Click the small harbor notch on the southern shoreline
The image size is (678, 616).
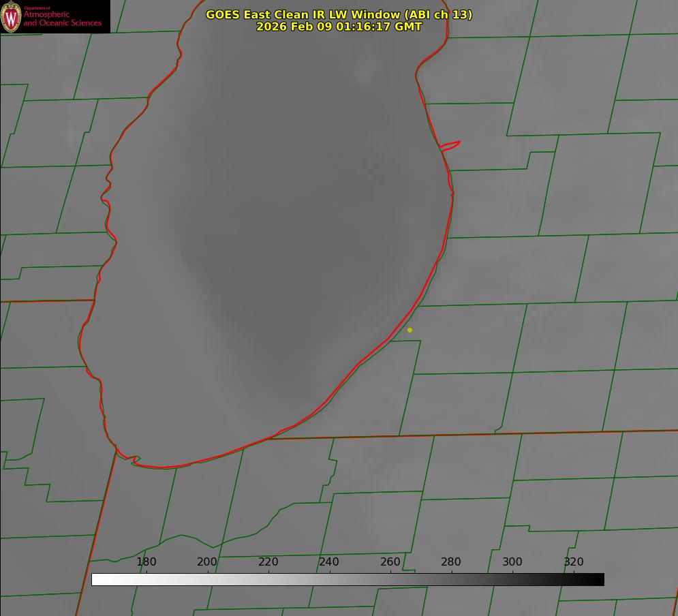[135, 461]
